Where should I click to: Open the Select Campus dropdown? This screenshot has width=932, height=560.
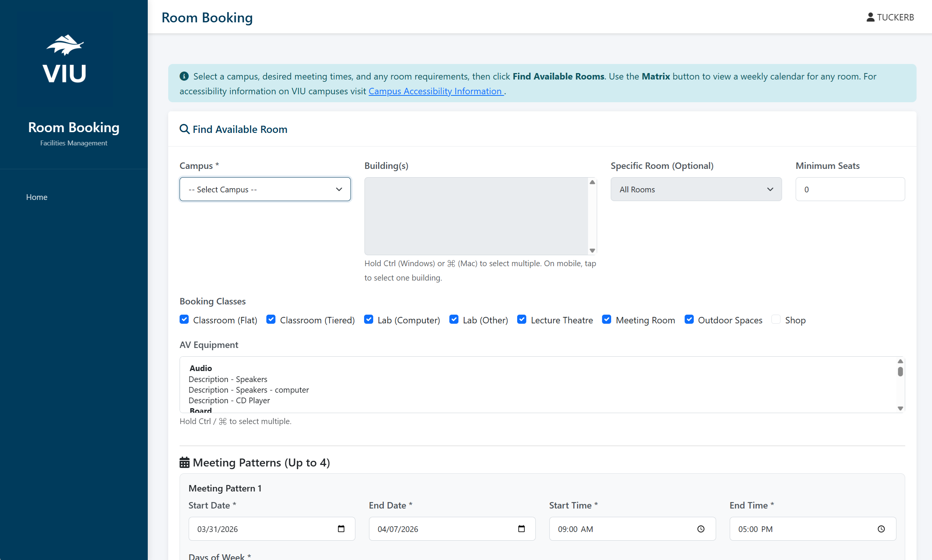click(265, 189)
